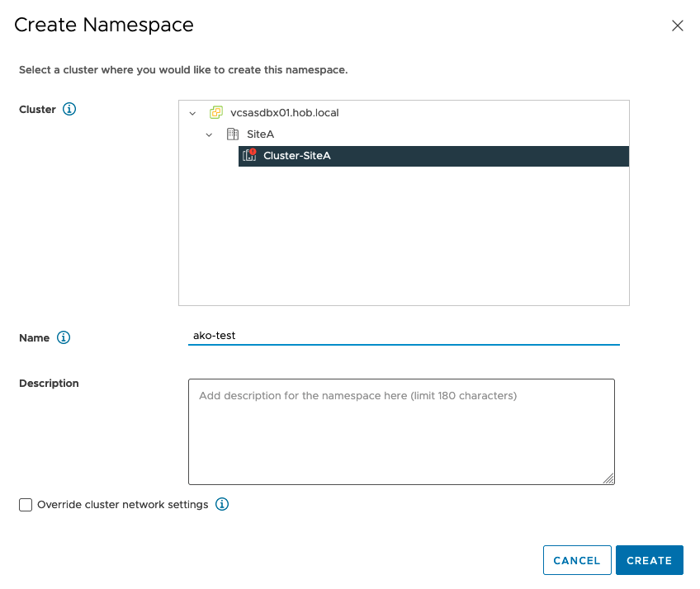Viewport: 700px width, 589px height.
Task: Focus the Name field containing ako-test
Action: [x=403, y=336]
